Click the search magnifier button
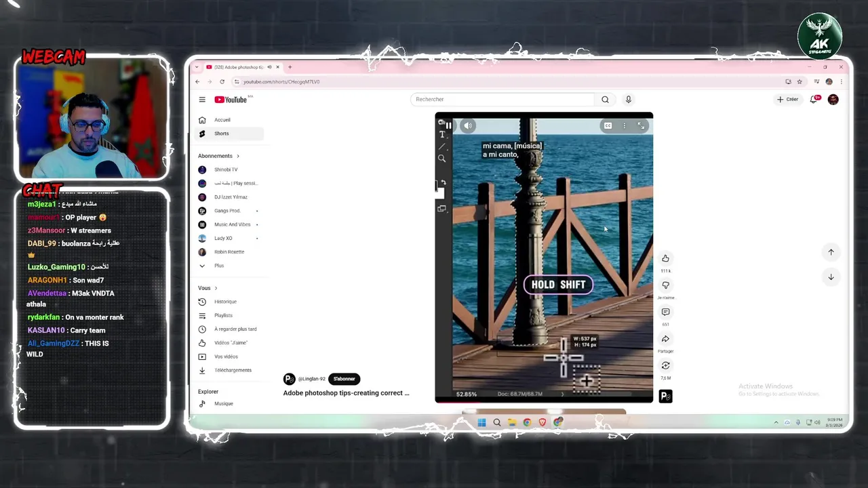This screenshot has width=868, height=488. pyautogui.click(x=605, y=100)
